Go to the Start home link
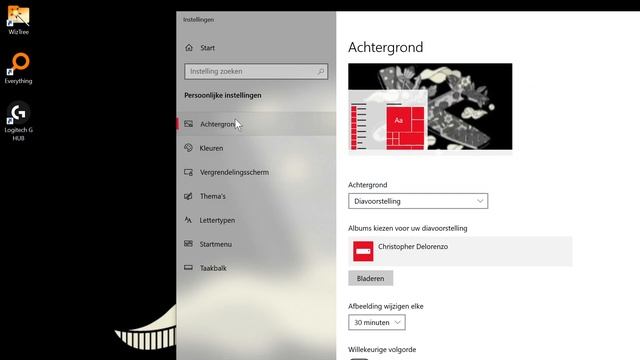 point(256,48)
